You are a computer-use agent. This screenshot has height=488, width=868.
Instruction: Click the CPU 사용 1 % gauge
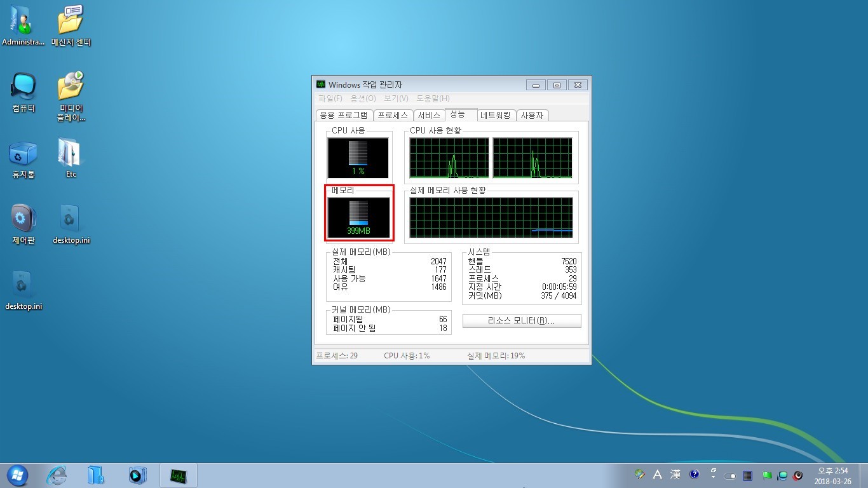pyautogui.click(x=358, y=158)
